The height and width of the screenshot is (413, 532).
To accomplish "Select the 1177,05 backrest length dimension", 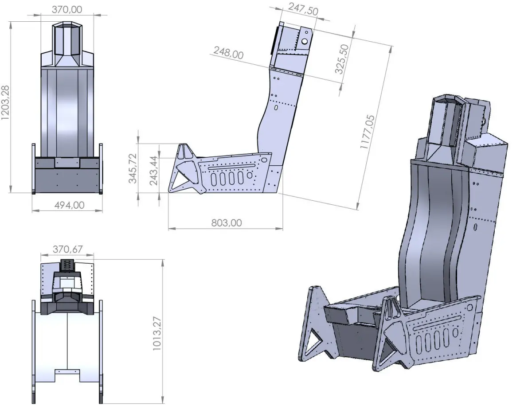I will pyautogui.click(x=368, y=132).
